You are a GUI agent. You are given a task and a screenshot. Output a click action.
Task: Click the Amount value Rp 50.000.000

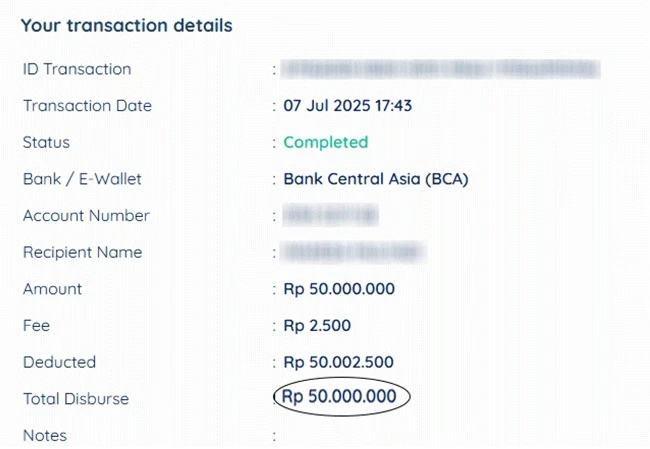pos(339,289)
